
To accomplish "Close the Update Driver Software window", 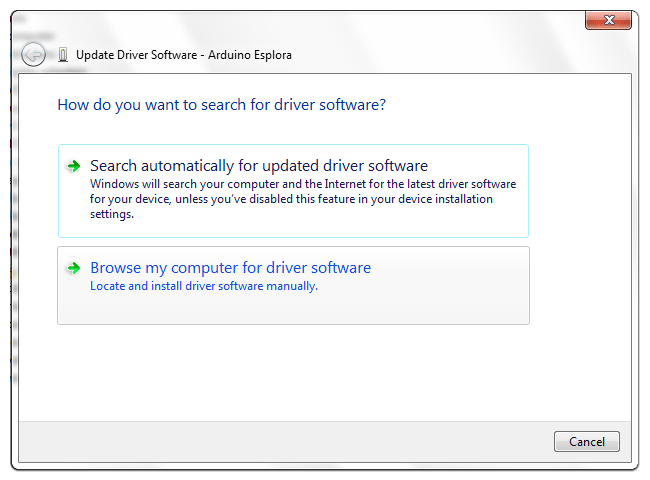I will (607, 21).
